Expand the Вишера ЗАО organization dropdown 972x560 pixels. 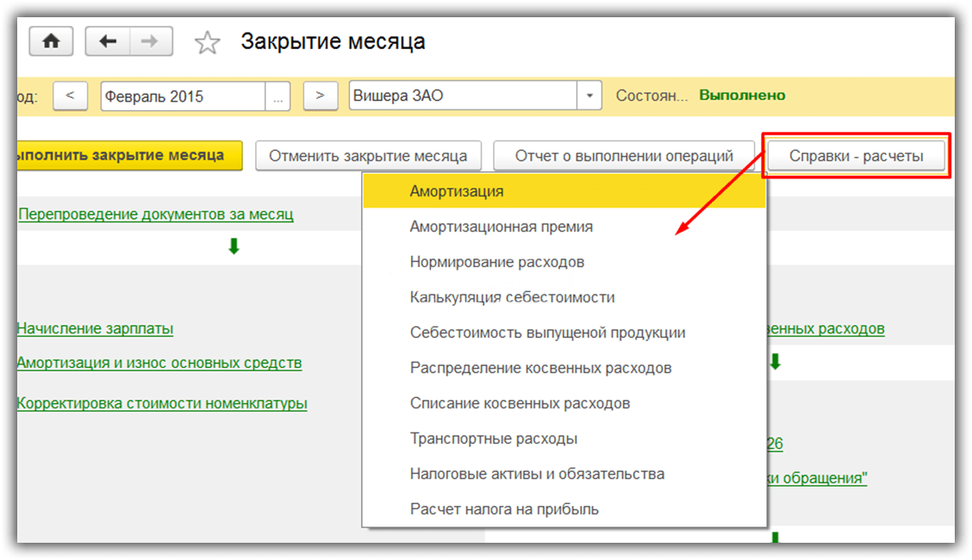(589, 96)
